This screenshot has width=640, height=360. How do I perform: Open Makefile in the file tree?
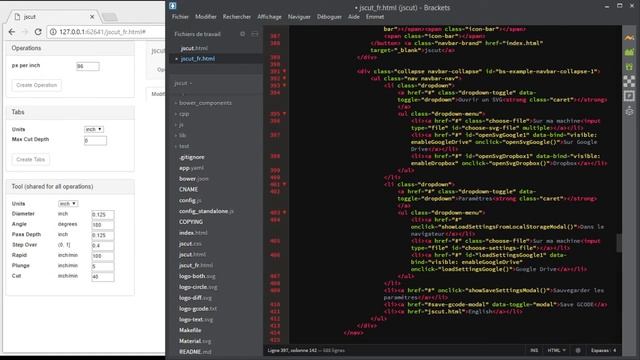190,330
